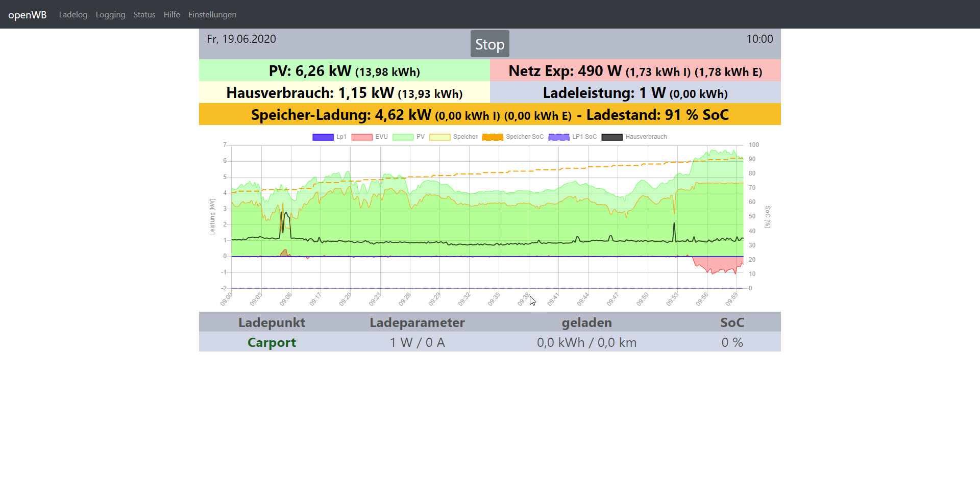This screenshot has height=478, width=980.
Task: Click the Netz Exp power tile
Action: point(635,71)
